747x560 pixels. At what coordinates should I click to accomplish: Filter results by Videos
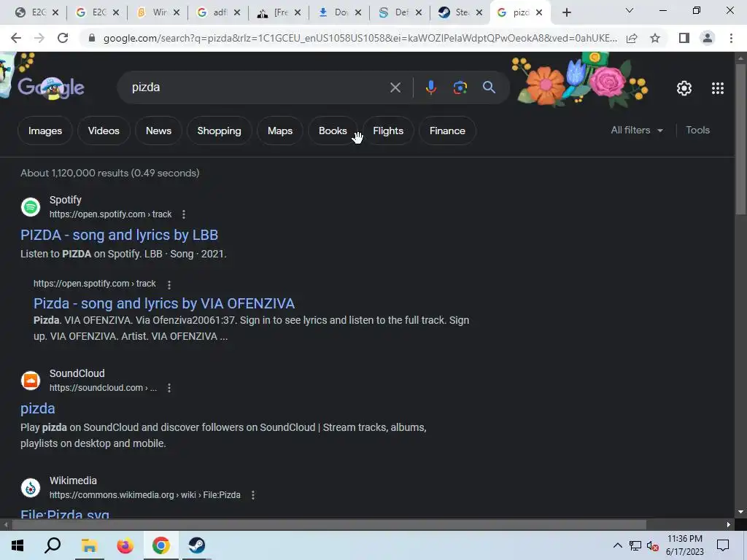[104, 131]
